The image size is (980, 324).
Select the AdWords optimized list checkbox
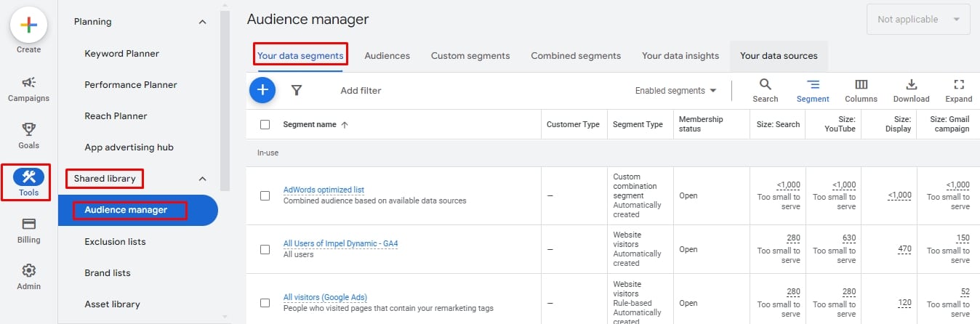click(265, 195)
